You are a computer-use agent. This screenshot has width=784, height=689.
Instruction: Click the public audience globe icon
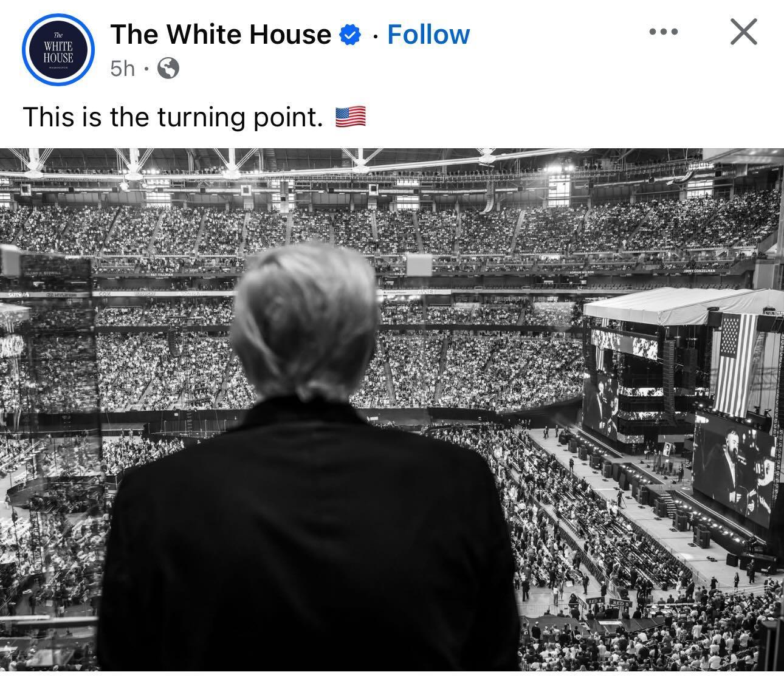(x=168, y=69)
